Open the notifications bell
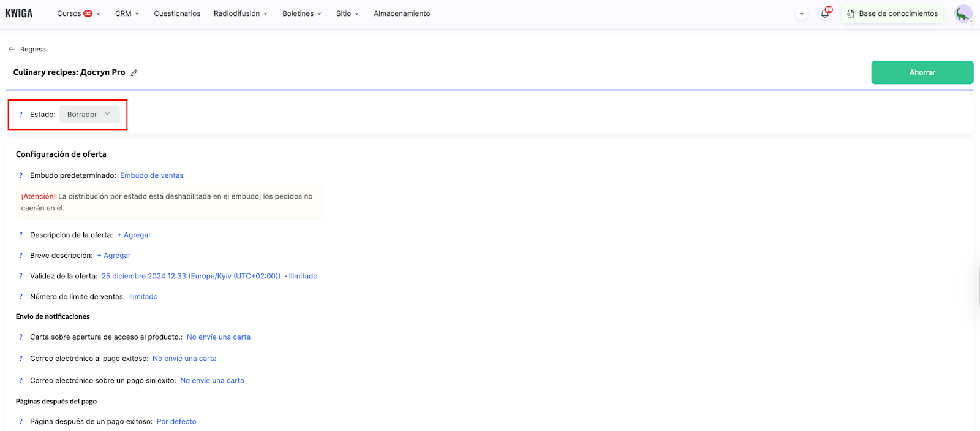The width and height of the screenshot is (980, 431). pyautogui.click(x=825, y=13)
